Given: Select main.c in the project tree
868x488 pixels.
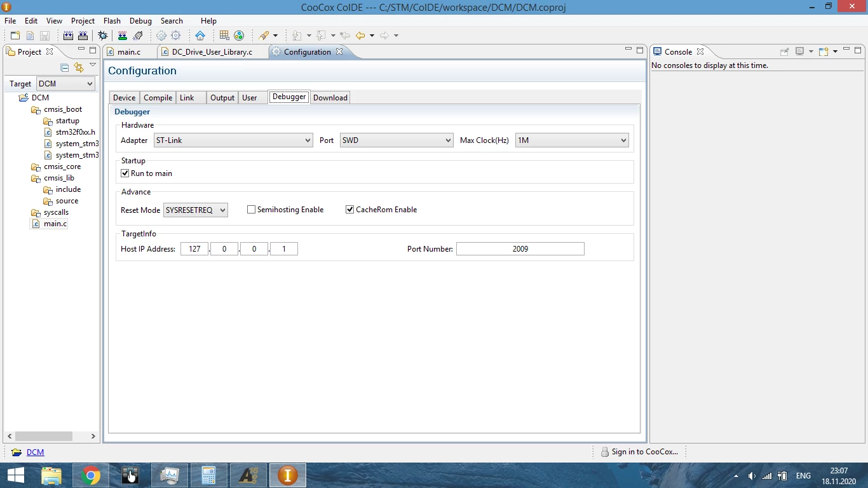Looking at the screenshot, I should 55,224.
